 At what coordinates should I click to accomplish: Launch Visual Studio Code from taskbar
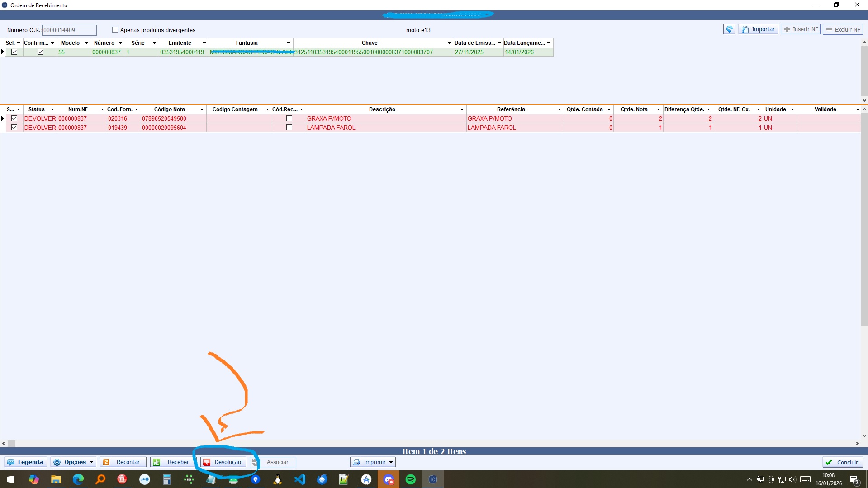[300, 479]
